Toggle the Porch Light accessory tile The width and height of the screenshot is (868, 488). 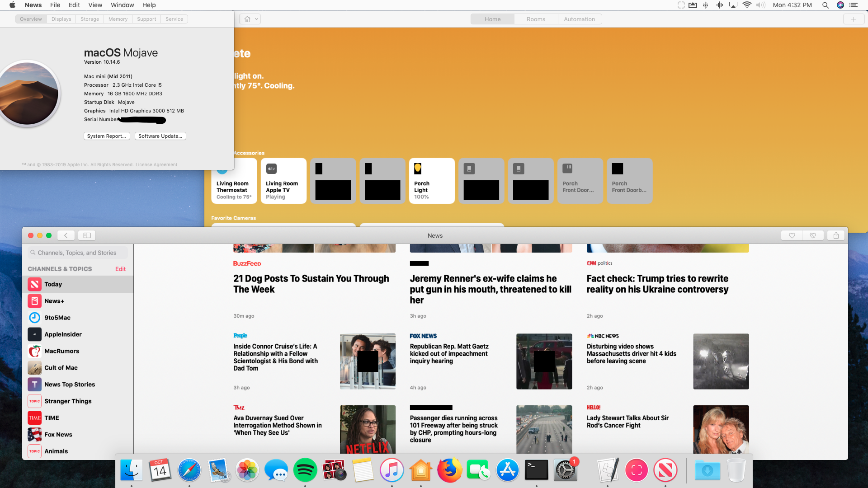[x=432, y=181]
